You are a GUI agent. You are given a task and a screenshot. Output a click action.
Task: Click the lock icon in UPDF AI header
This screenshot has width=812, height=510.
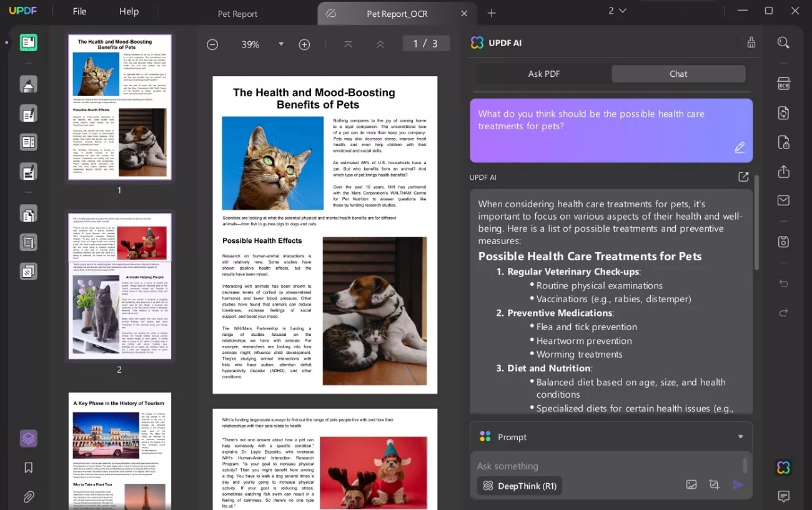coord(751,42)
